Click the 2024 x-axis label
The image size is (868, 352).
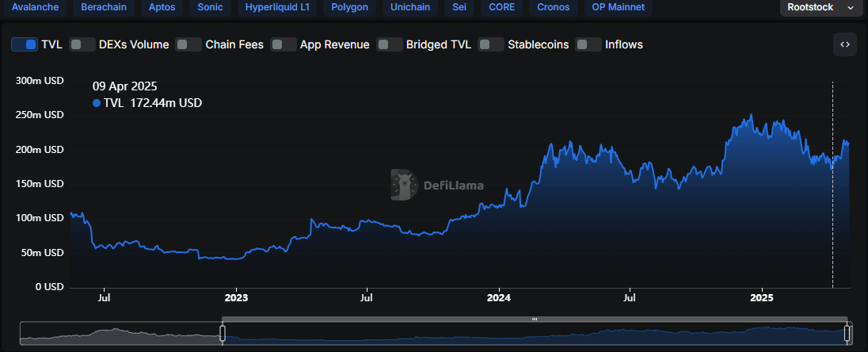[x=499, y=297]
